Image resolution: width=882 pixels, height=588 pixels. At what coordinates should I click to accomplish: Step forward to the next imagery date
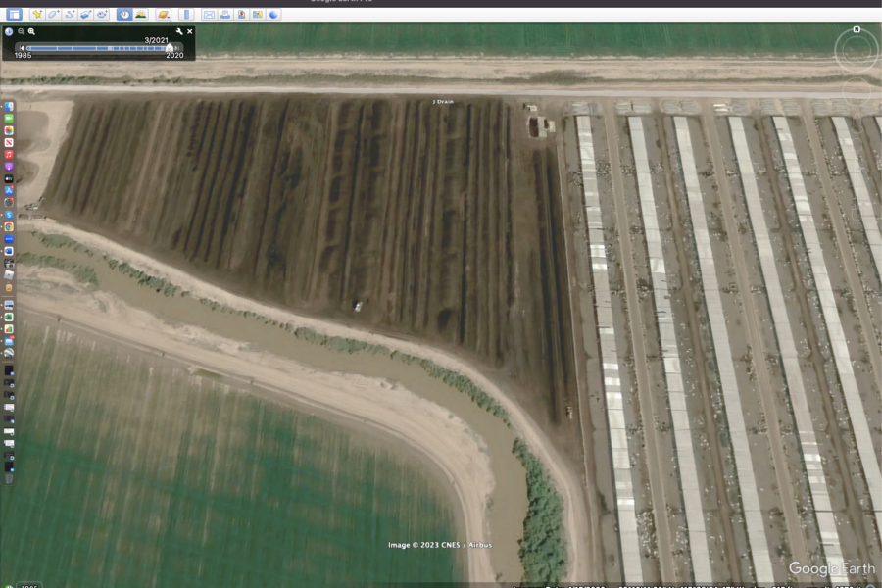(x=176, y=48)
